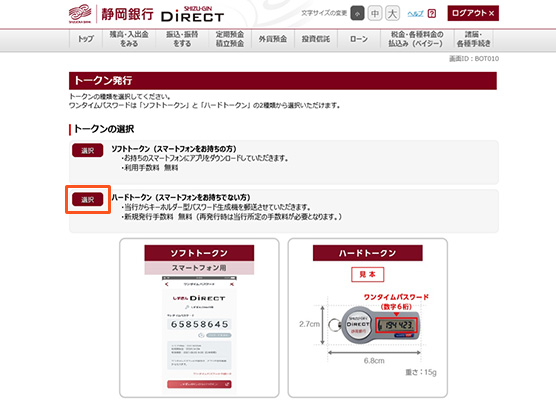
Task: Set font size to large (大)
Action: point(393,13)
